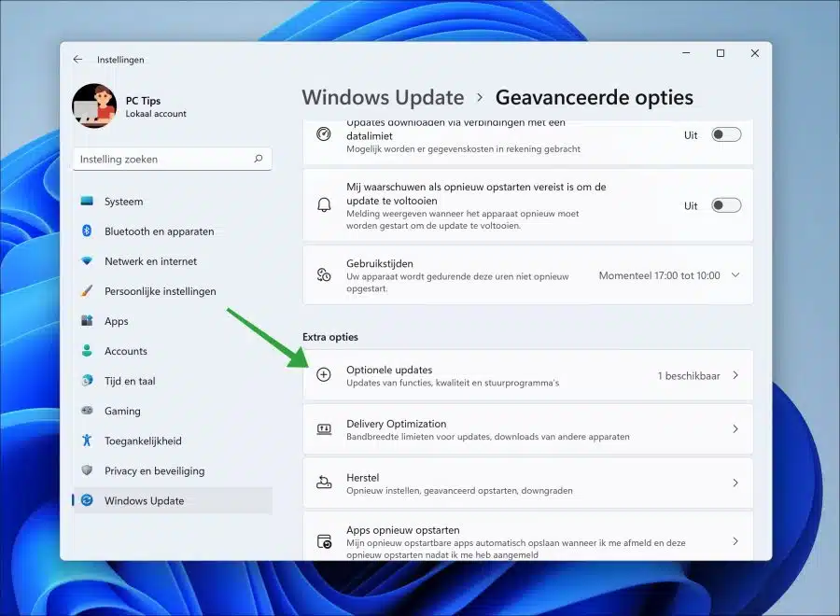Click the Apps opnieuw opstarten row chevron
Image resolution: width=840 pixels, height=616 pixels.
[x=735, y=541]
